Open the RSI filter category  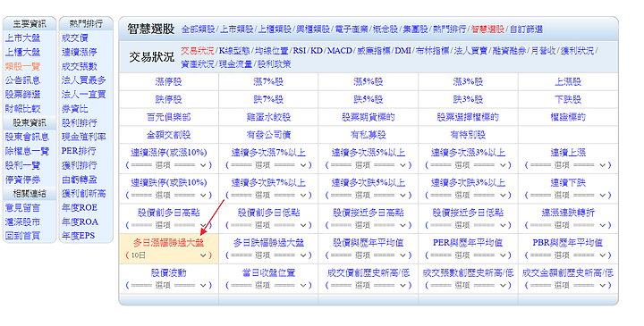pyautogui.click(x=300, y=51)
